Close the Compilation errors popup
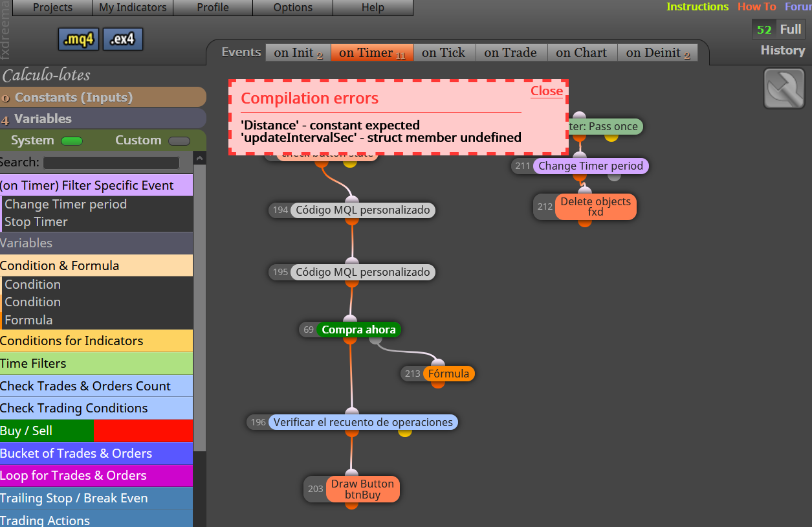 [x=547, y=91]
